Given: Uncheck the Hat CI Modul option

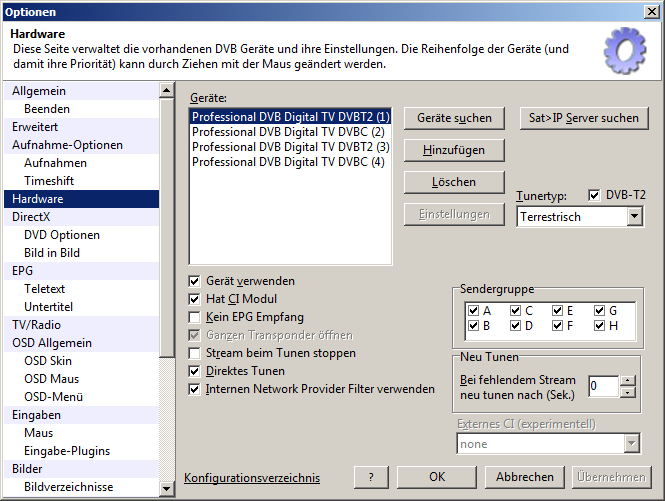Looking at the screenshot, I should point(195,299).
